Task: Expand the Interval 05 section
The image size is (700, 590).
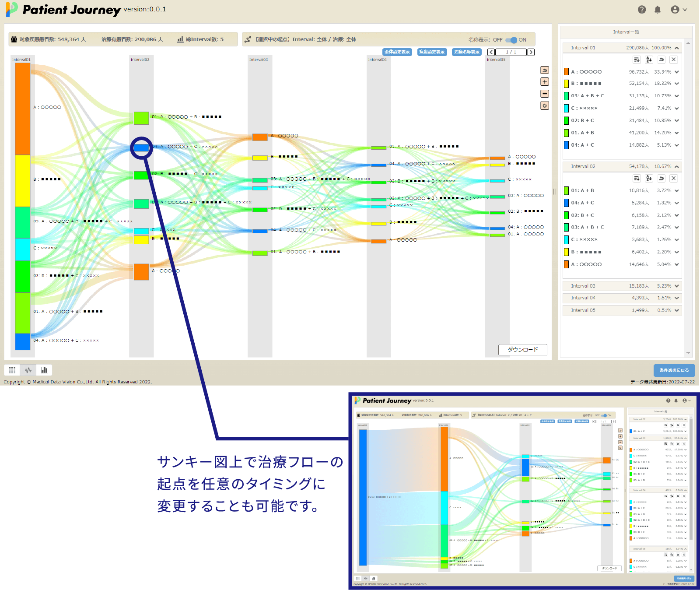Action: tap(677, 310)
